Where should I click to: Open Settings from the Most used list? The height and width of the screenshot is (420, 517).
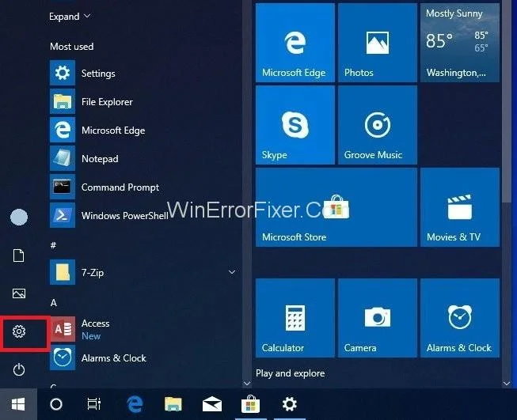click(x=143, y=73)
